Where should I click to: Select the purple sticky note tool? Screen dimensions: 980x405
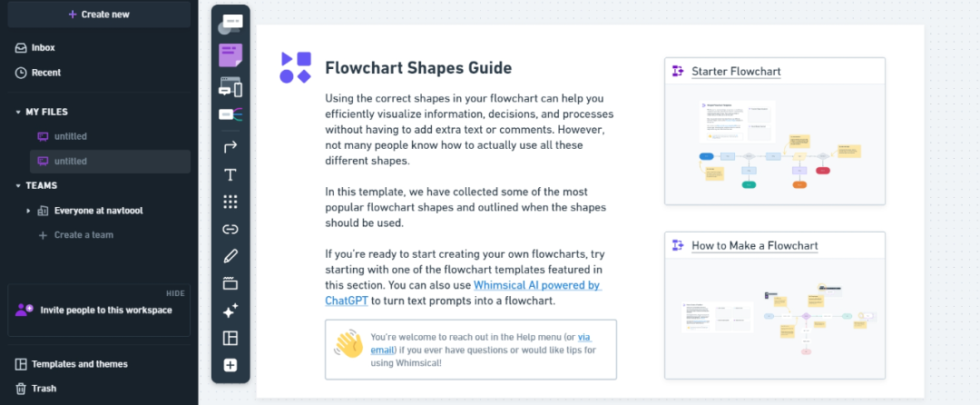230,55
